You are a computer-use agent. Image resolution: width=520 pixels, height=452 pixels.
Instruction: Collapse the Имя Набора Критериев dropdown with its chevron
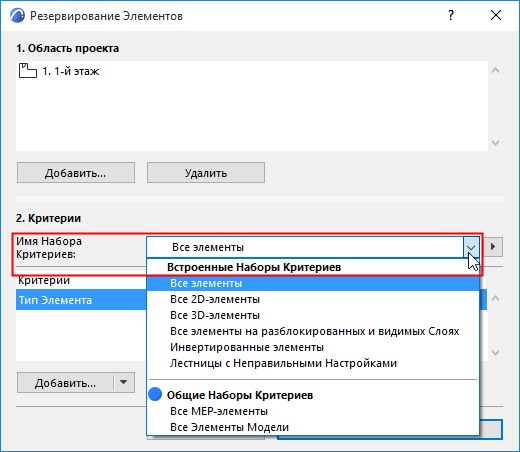(471, 247)
